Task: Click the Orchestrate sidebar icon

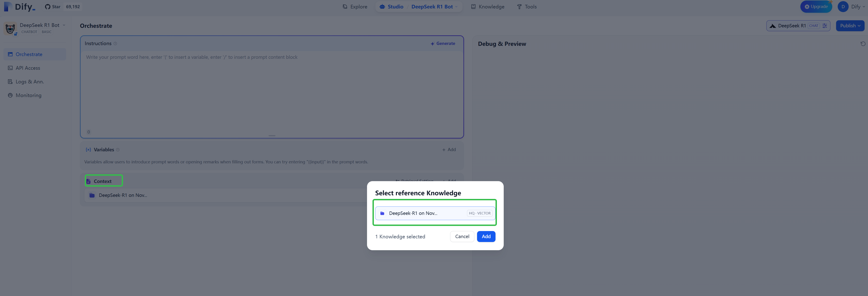Action: tap(10, 54)
